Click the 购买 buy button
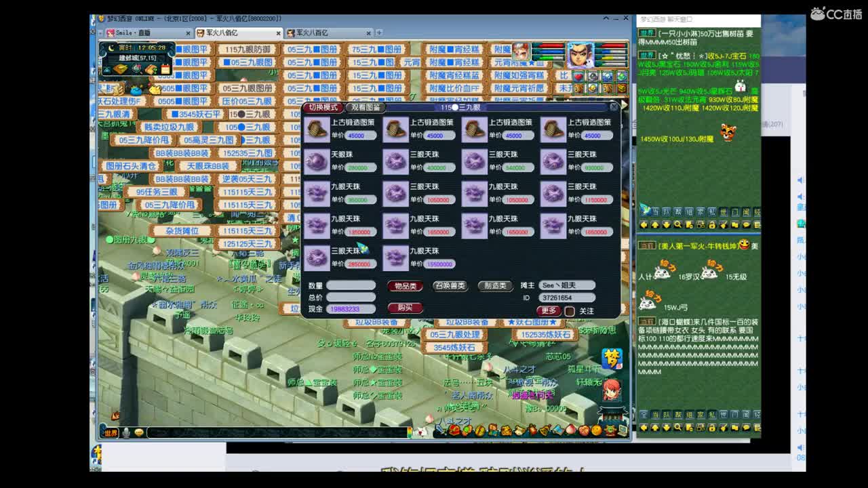 coord(406,308)
